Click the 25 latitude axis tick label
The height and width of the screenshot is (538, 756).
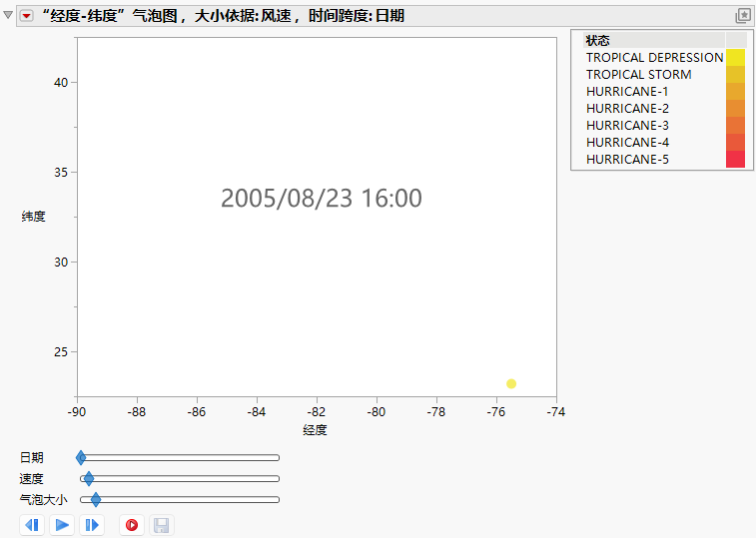click(61, 352)
